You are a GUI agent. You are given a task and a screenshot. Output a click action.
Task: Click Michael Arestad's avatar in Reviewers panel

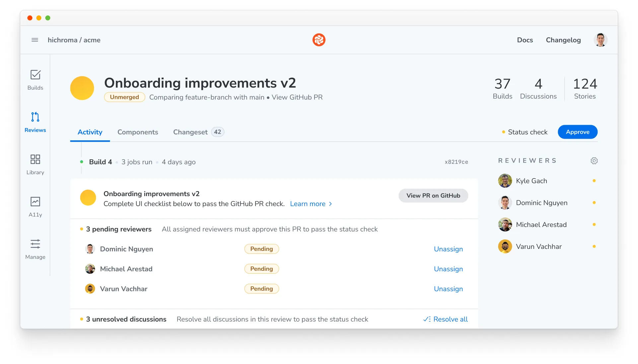point(505,225)
